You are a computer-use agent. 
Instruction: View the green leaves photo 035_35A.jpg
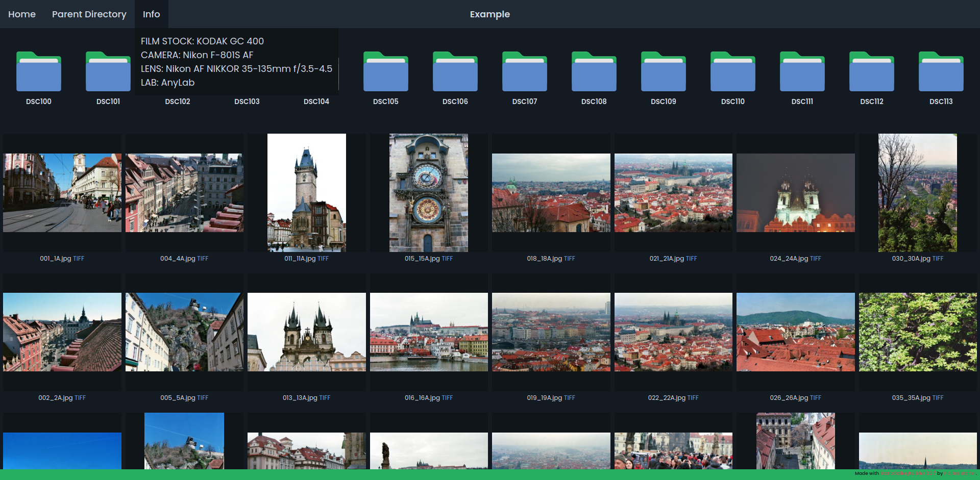[918, 332]
